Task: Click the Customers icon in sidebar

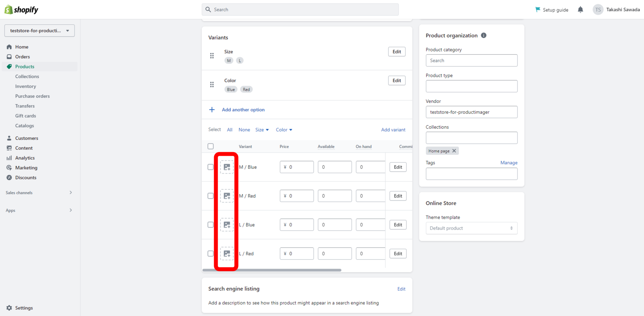Action: [9, 138]
